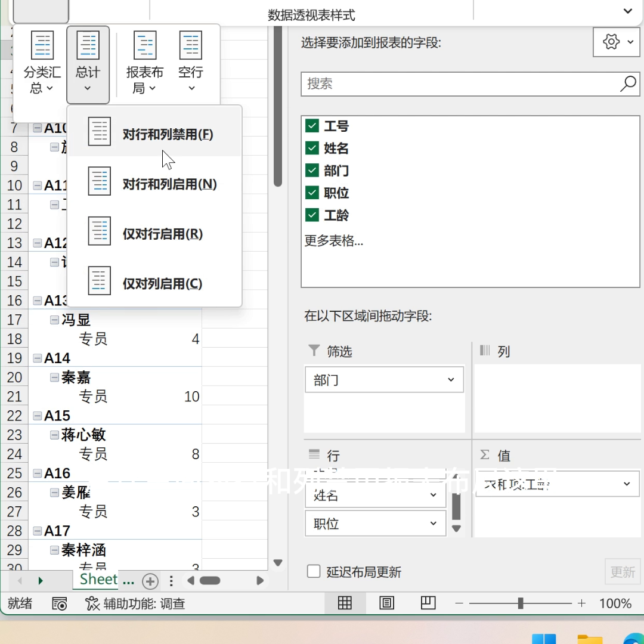Screen dimensions: 644x644
Task: Collapse the 冯显 row group
Action: 55,320
